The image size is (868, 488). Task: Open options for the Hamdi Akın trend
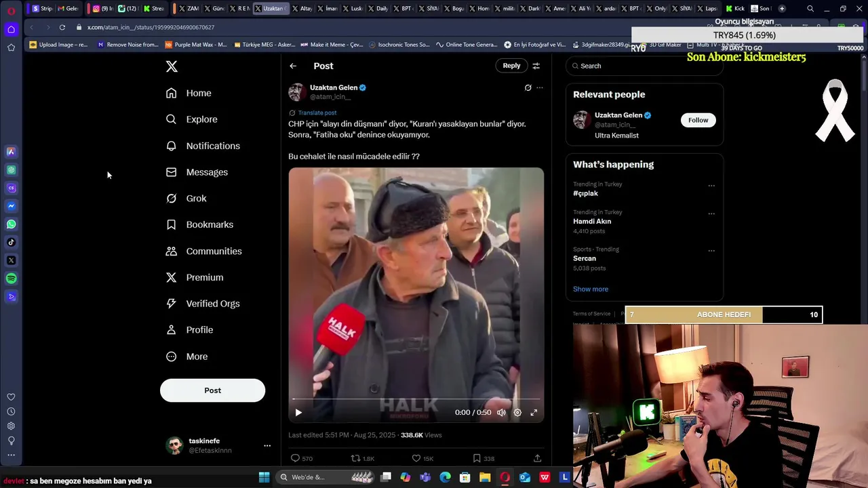[711, 213]
